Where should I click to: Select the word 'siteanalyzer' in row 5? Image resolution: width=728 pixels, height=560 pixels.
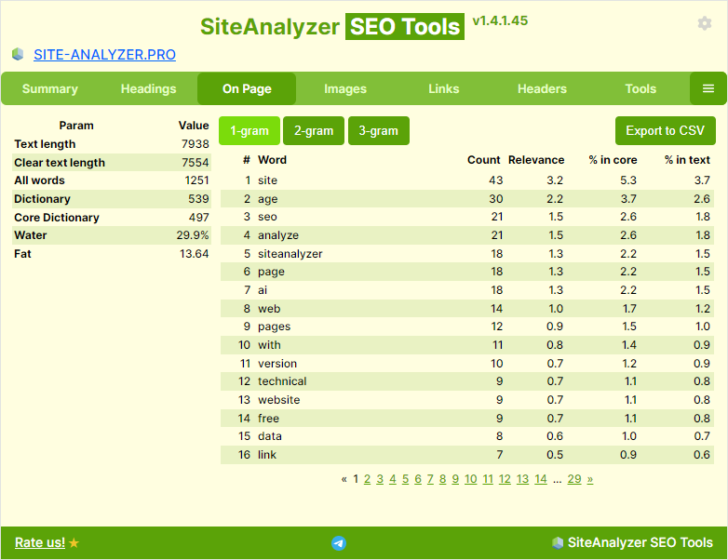click(x=290, y=254)
